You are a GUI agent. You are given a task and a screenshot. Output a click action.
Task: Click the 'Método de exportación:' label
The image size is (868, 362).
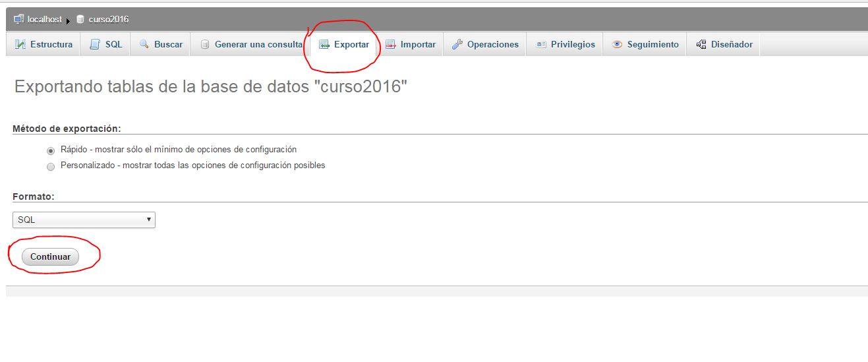point(67,128)
